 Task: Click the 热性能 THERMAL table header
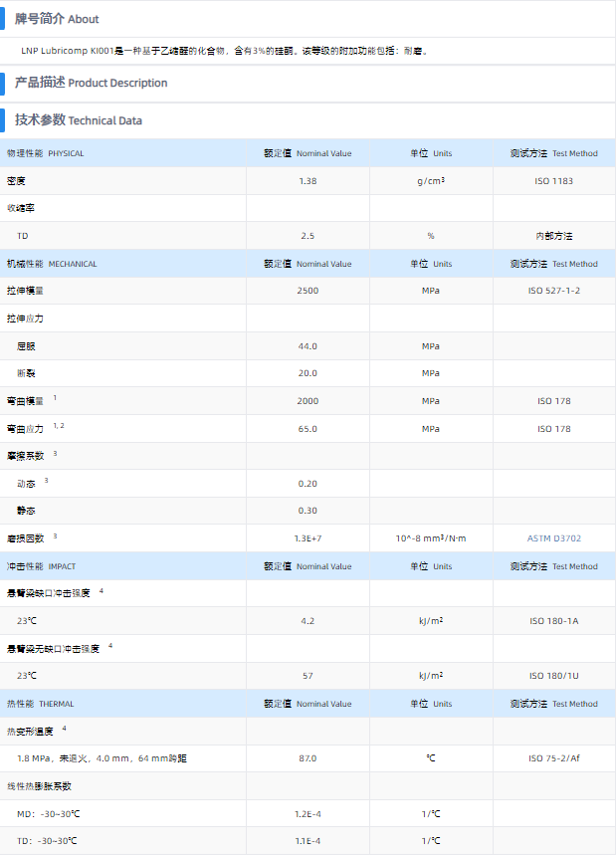coord(41,704)
